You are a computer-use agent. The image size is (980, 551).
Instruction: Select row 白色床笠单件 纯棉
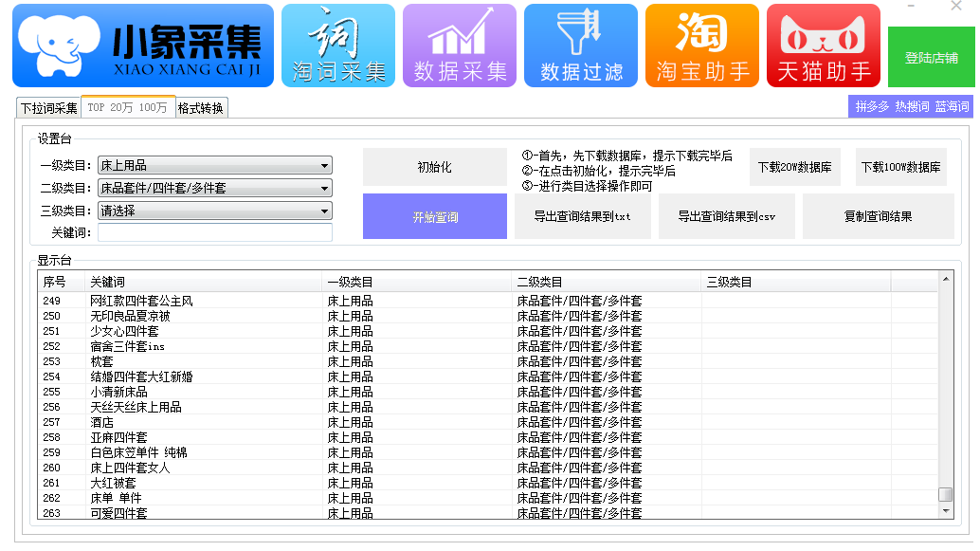(487, 452)
